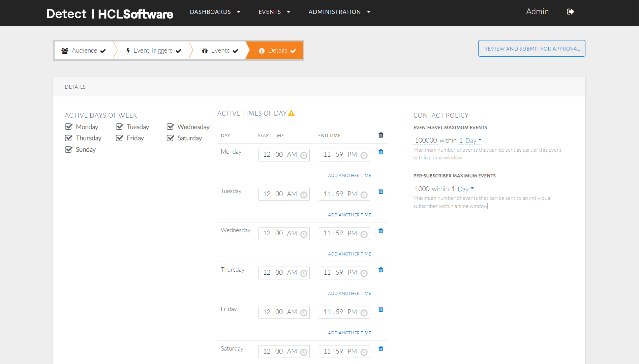Viewport: 639px width, 364px height.
Task: Edit the 100000 event-level maximum value
Action: point(426,141)
